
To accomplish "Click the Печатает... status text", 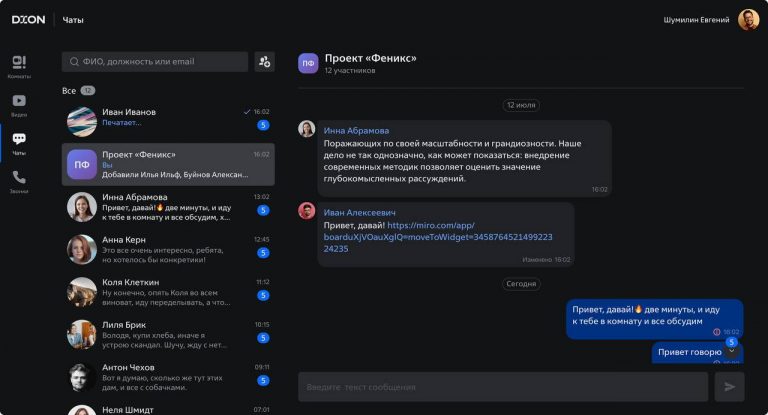I will pos(121,123).
